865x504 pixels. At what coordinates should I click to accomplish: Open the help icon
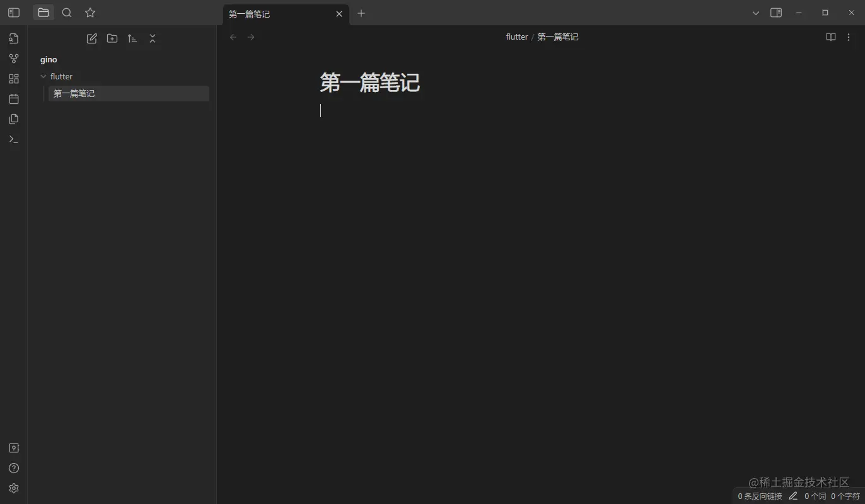[x=14, y=468]
